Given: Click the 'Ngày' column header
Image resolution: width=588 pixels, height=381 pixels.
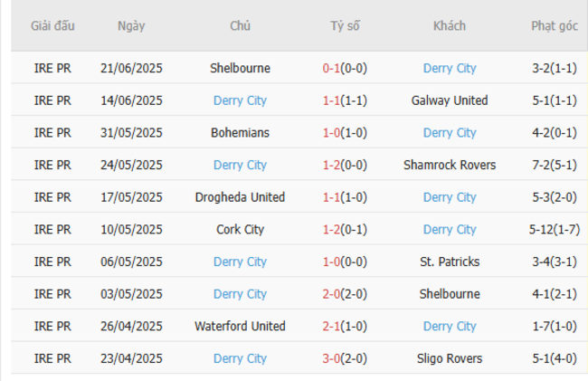Looking at the screenshot, I should tap(131, 25).
